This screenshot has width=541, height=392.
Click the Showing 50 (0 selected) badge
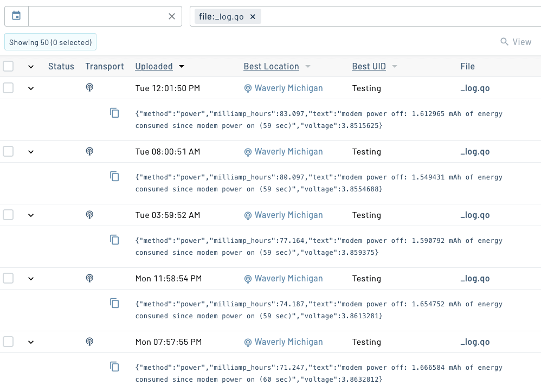50,42
